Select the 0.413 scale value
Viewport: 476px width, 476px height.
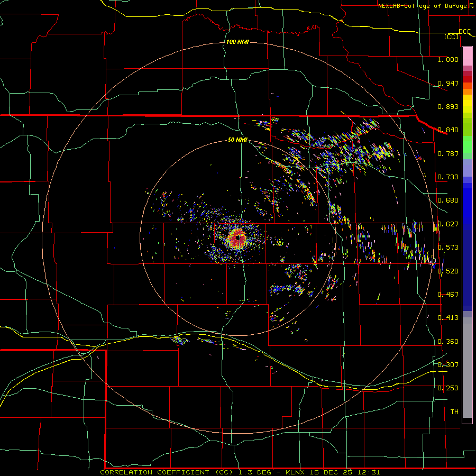coord(448,318)
